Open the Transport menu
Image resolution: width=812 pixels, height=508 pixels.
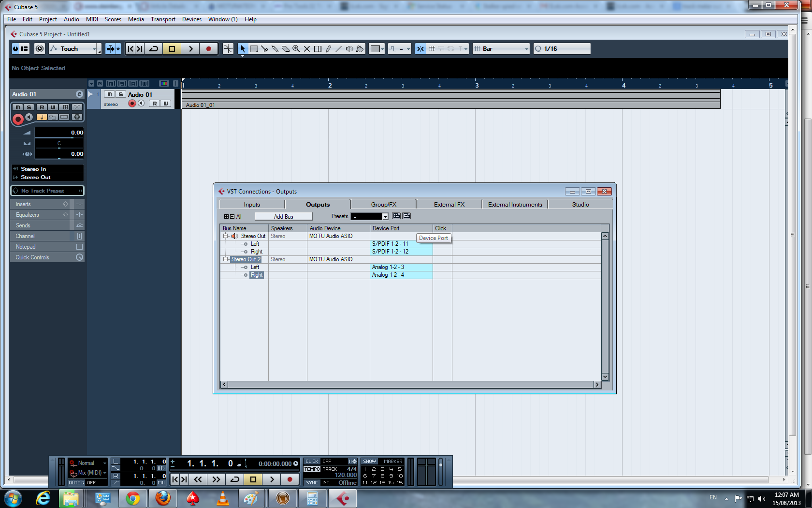pyautogui.click(x=163, y=19)
